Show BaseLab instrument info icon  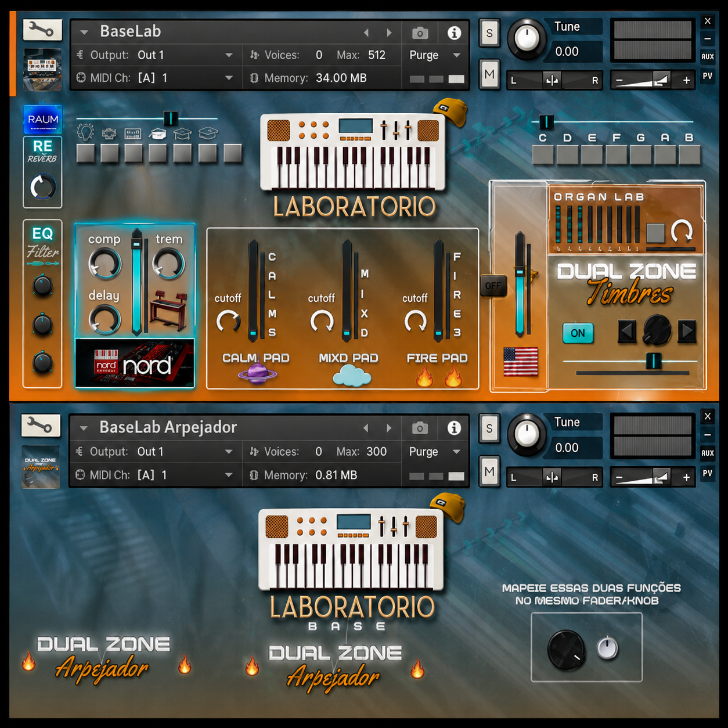(455, 33)
